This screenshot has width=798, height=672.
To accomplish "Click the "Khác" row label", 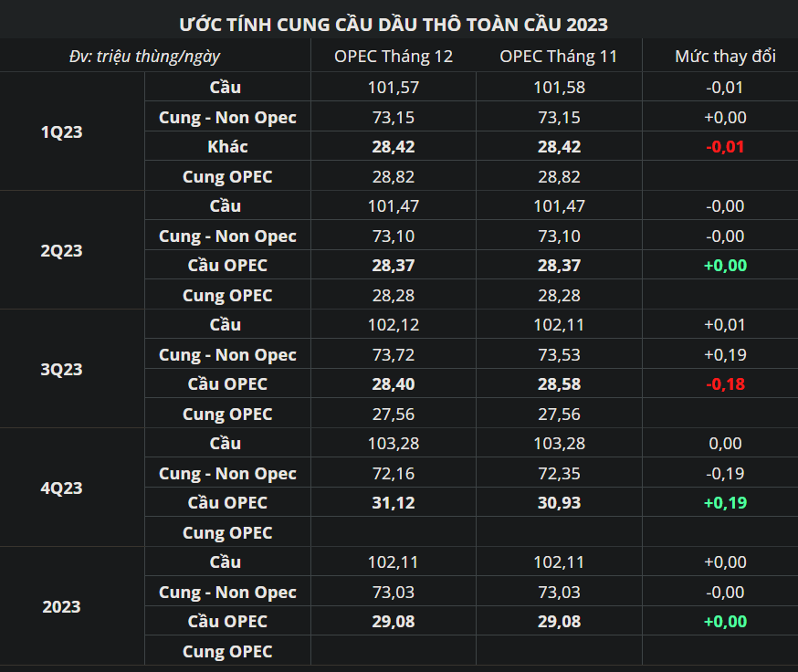I will pos(227,146).
